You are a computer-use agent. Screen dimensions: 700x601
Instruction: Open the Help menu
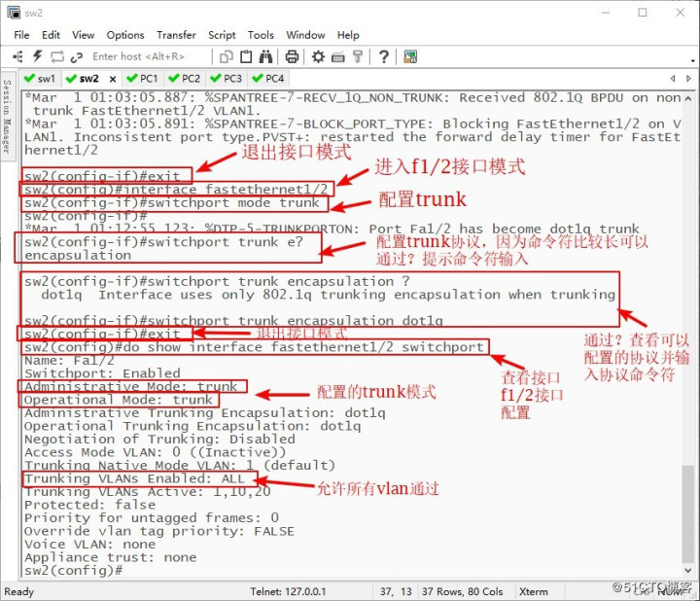(348, 35)
